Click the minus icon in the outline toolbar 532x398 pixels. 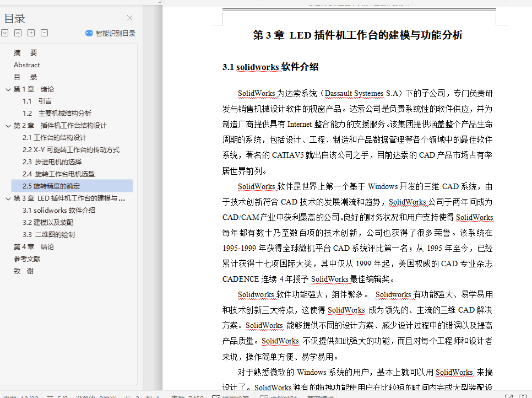click(45, 33)
